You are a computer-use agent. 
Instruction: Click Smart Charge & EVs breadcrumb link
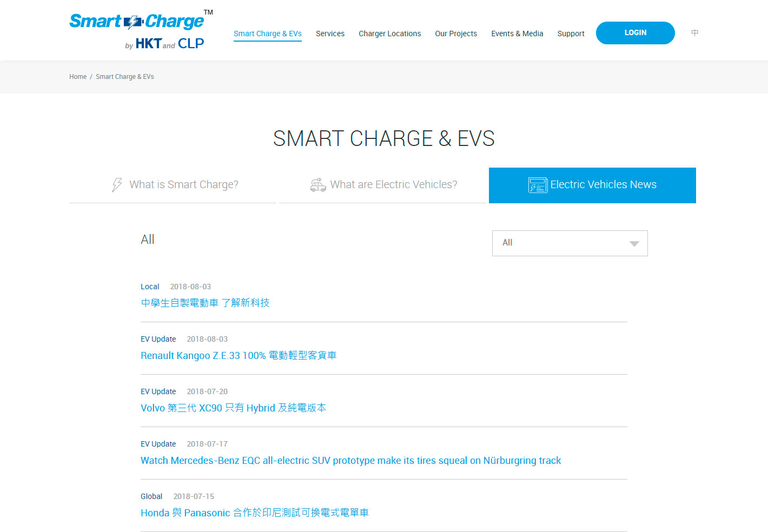(125, 77)
